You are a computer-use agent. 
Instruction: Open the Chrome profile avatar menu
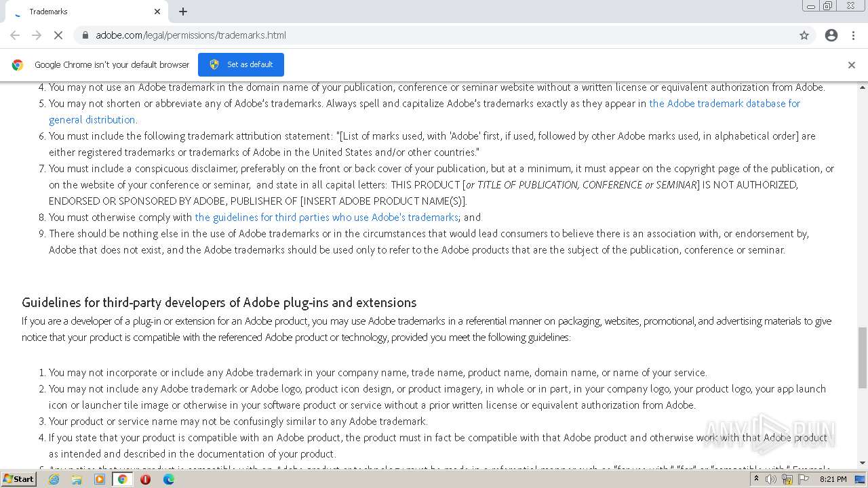[x=831, y=35]
